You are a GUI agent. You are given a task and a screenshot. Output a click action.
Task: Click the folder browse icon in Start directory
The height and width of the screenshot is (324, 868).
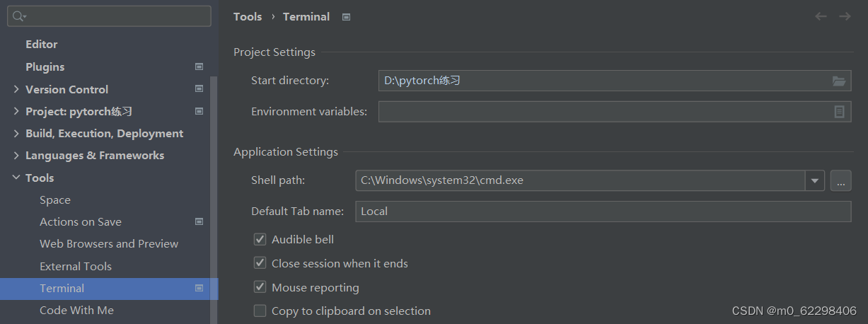click(839, 81)
